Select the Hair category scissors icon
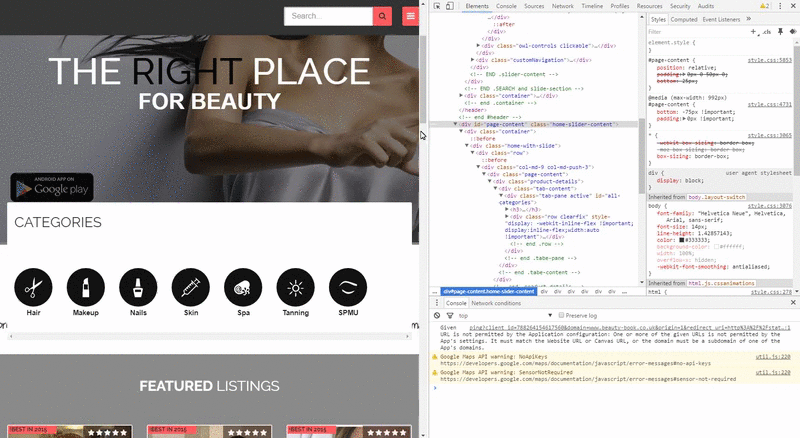This screenshot has height=438, width=800. point(33,287)
